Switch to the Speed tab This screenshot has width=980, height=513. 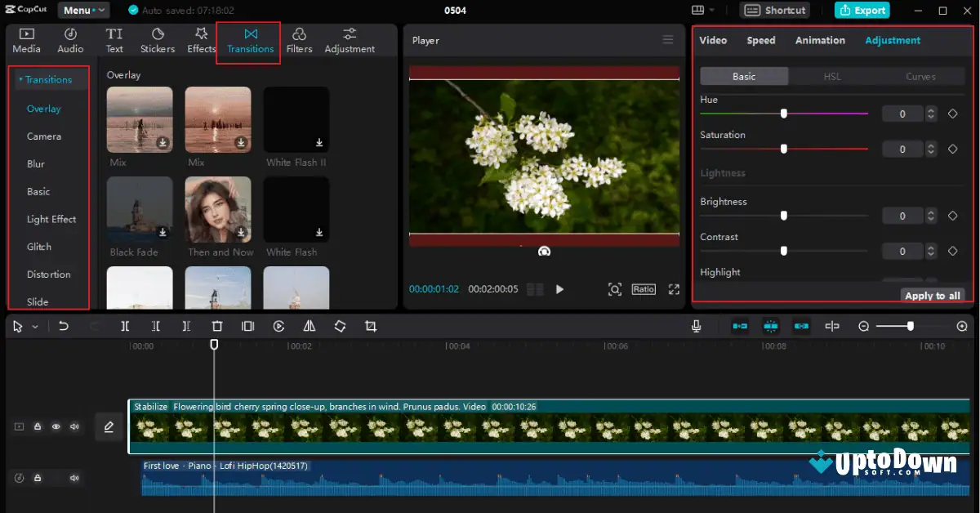pyautogui.click(x=760, y=40)
